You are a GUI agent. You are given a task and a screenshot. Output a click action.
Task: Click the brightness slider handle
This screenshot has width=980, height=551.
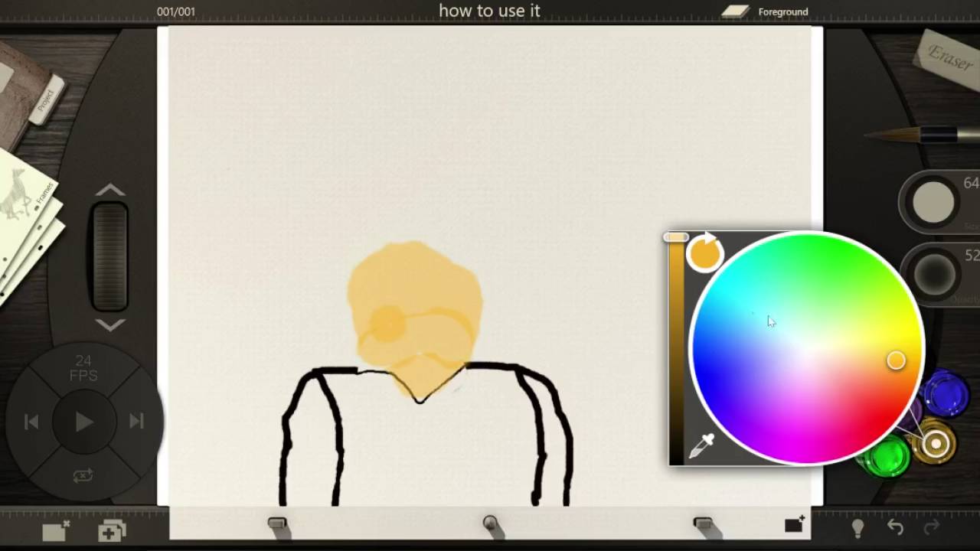click(x=676, y=238)
